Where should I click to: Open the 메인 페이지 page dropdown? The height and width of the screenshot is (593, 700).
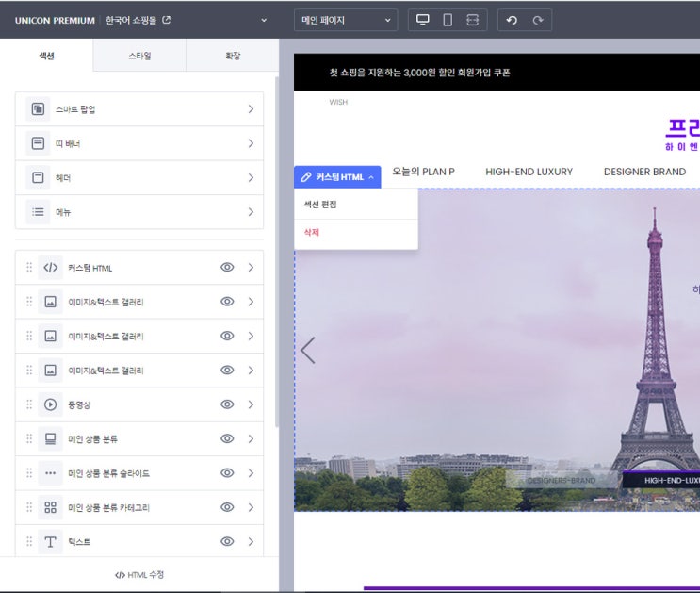346,20
